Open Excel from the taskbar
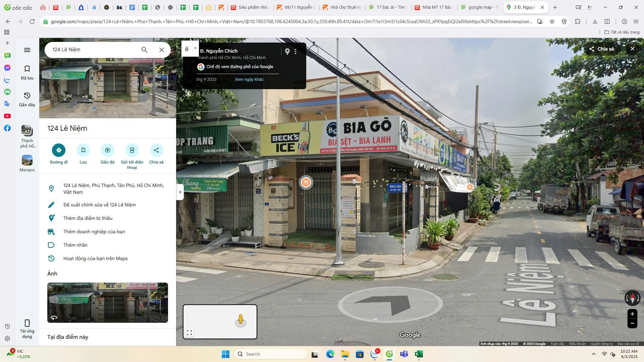The height and width of the screenshot is (362, 644). coord(419,354)
